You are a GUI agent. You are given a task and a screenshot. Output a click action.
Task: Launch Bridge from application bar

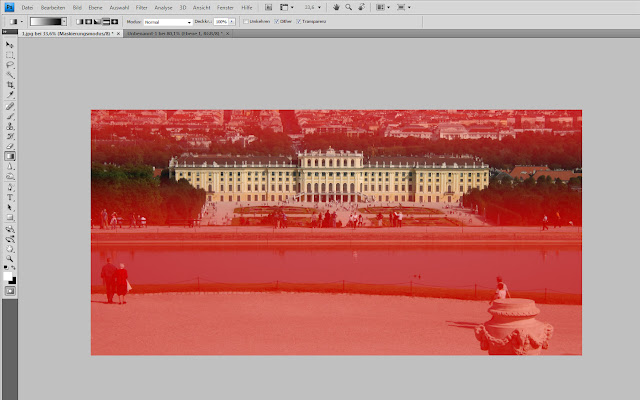[x=268, y=7]
